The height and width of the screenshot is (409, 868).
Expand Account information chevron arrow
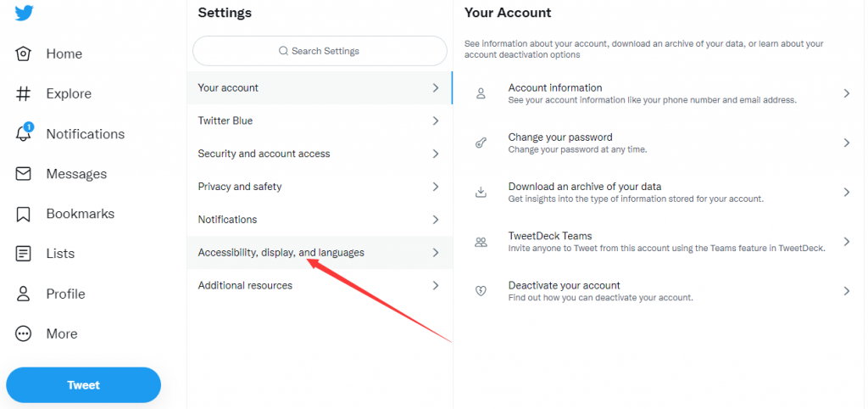[x=847, y=93]
